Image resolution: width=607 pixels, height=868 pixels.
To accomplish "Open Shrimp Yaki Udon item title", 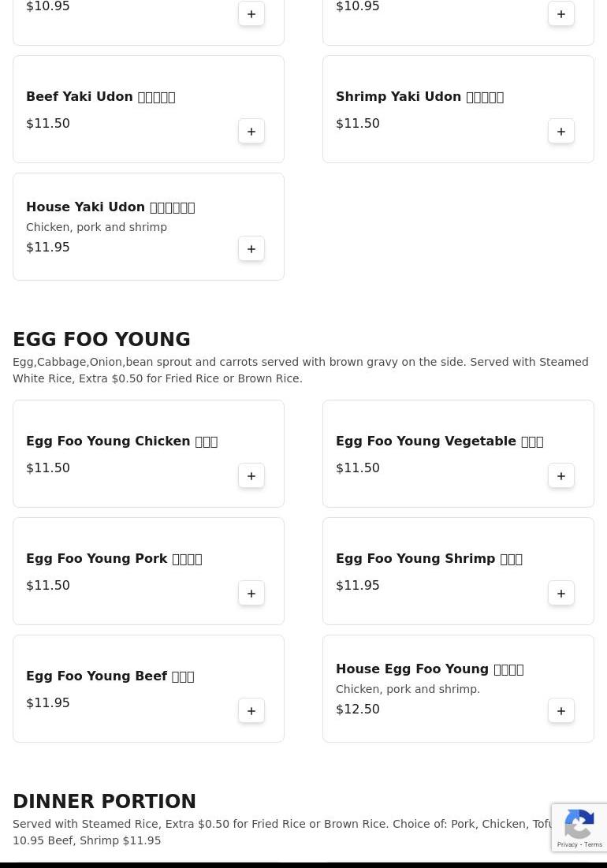I will [x=419, y=97].
